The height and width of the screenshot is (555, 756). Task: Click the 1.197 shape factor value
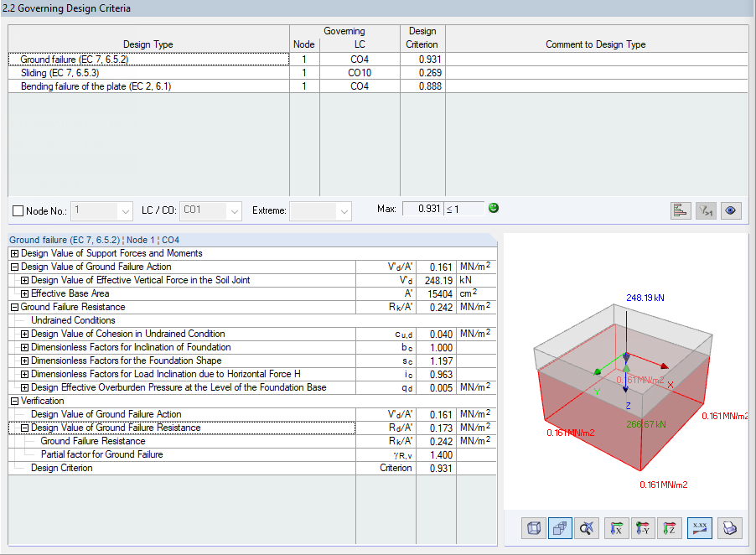click(436, 361)
